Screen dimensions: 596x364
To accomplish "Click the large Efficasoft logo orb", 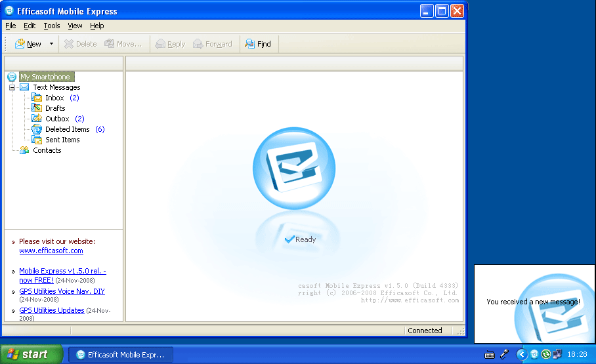I will click(x=294, y=168).
